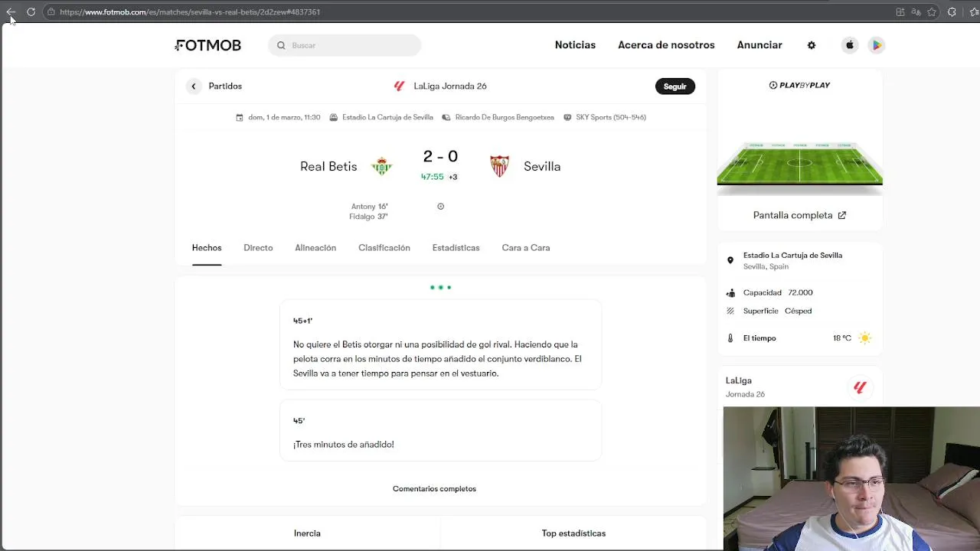This screenshot has height=551, width=980.
Task: Select the Inercia tab
Action: (x=307, y=533)
